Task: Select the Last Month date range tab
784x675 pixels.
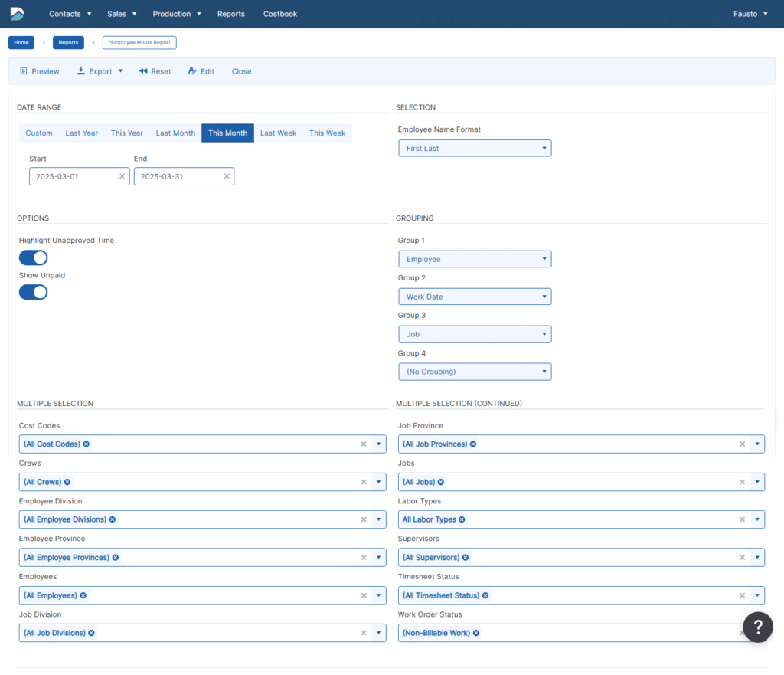Action: coord(175,133)
